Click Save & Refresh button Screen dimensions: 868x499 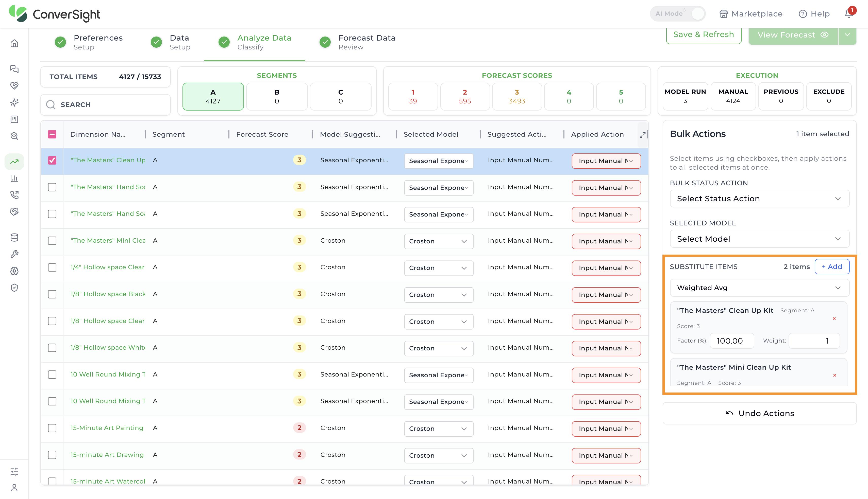point(704,35)
